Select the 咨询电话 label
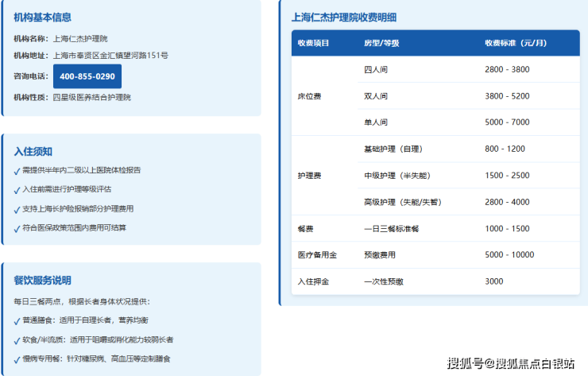 (x=31, y=76)
